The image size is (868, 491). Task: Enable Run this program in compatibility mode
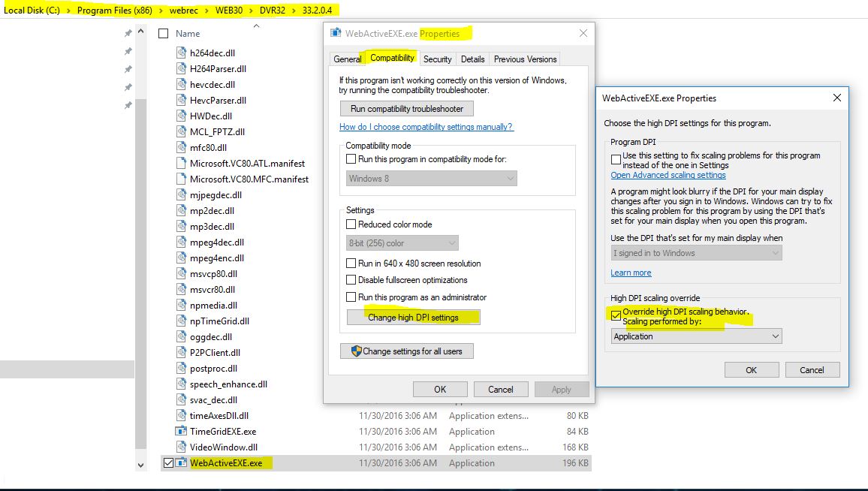[351, 159]
